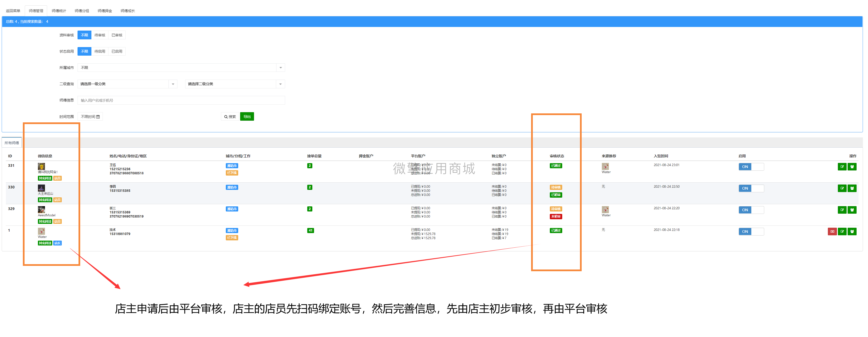This screenshot has height=337, width=868.
Task: Select 待启用 in the 状态启用 filter
Action: tap(100, 51)
